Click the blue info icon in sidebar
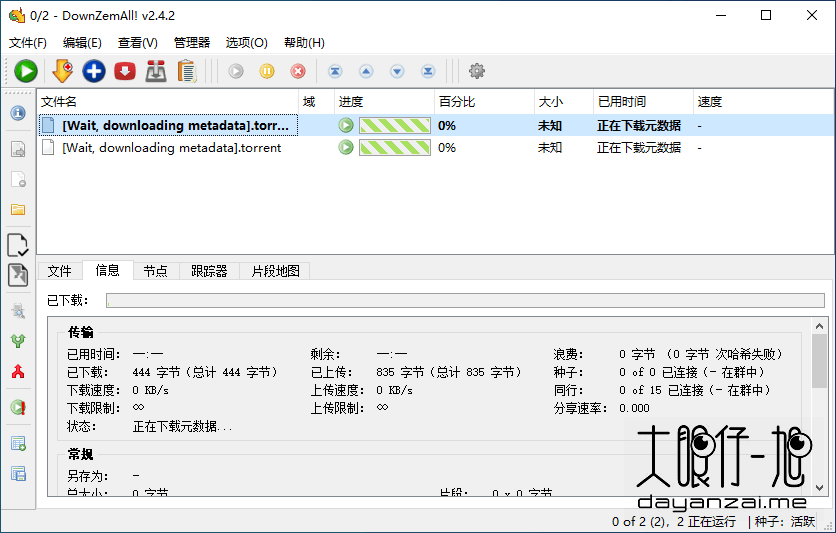 click(x=18, y=113)
